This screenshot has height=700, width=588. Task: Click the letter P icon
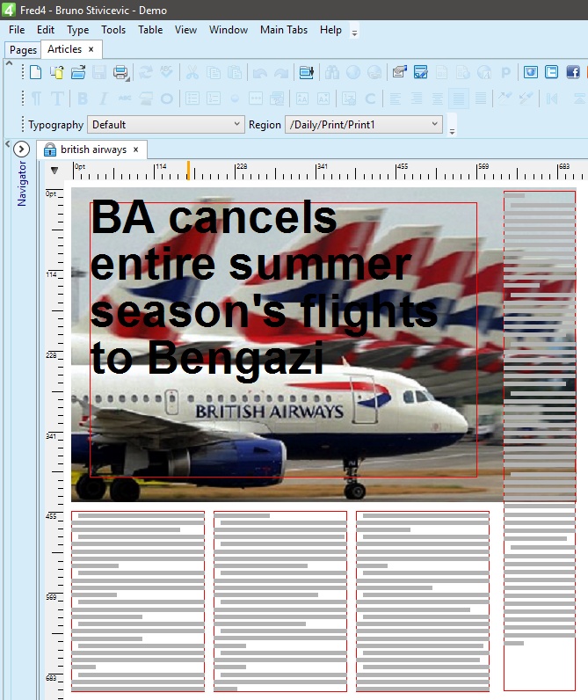505,72
